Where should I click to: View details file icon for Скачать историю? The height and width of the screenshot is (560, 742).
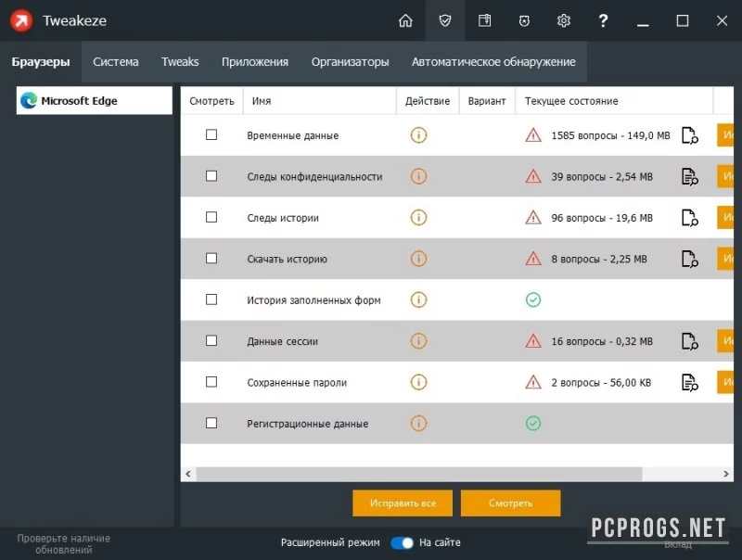pyautogui.click(x=689, y=260)
